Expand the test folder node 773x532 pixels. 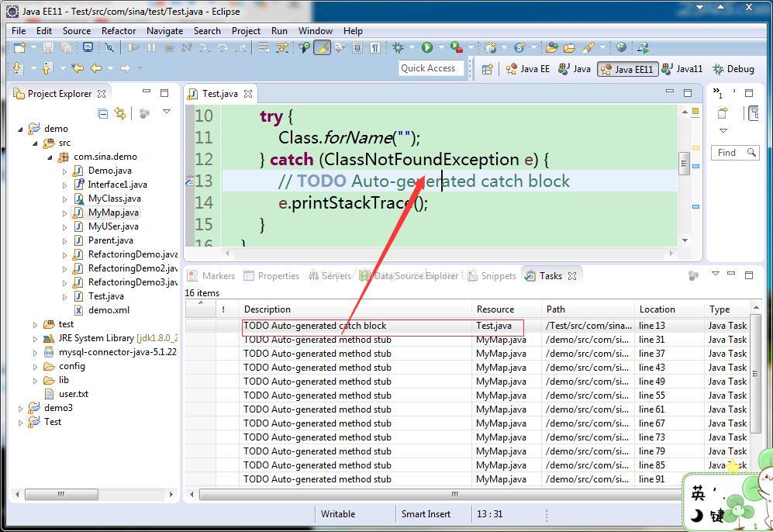[x=35, y=325]
